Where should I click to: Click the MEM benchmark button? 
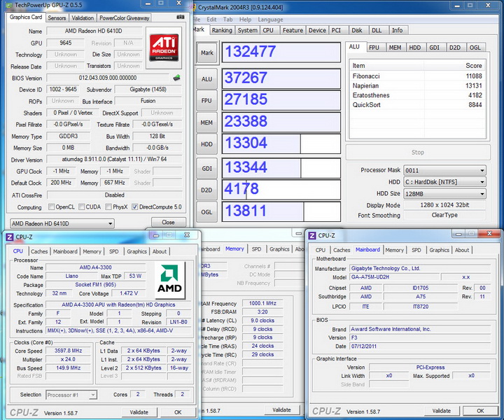click(x=206, y=122)
